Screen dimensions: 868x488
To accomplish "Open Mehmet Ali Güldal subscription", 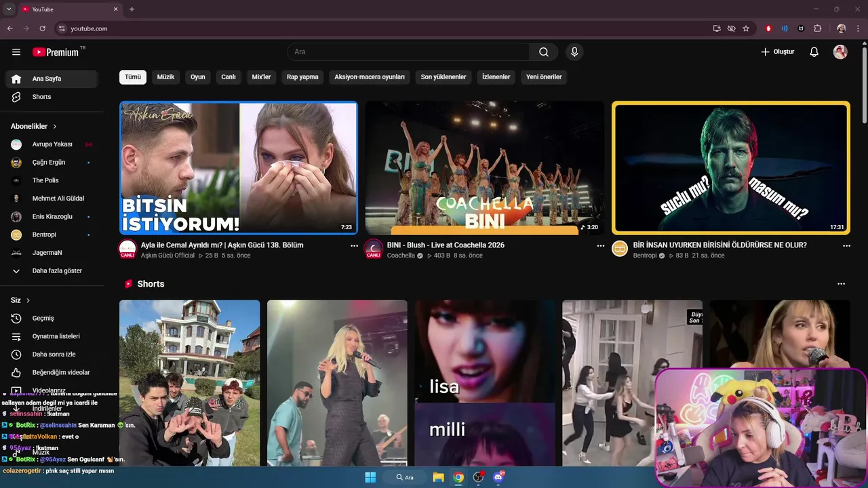I will coord(52,199).
